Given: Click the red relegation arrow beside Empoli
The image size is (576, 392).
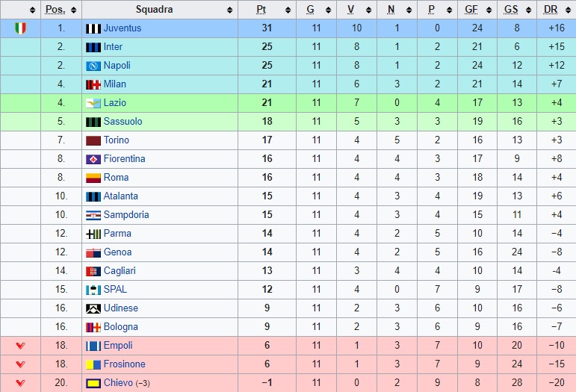Looking at the screenshot, I should tap(21, 346).
